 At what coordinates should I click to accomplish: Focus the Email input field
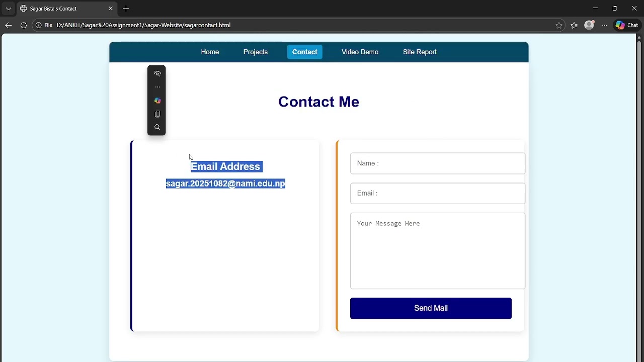tap(438, 193)
